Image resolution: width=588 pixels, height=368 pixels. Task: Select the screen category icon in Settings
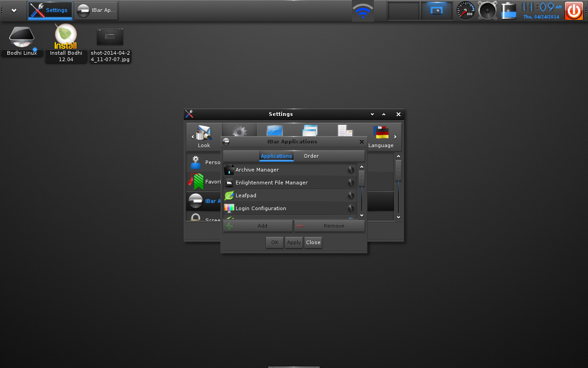pyautogui.click(x=275, y=131)
